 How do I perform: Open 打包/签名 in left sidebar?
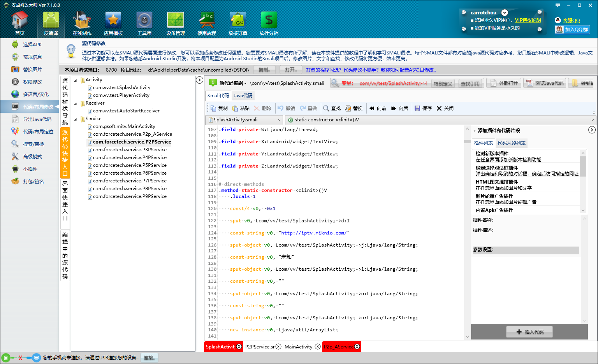pyautogui.click(x=33, y=182)
